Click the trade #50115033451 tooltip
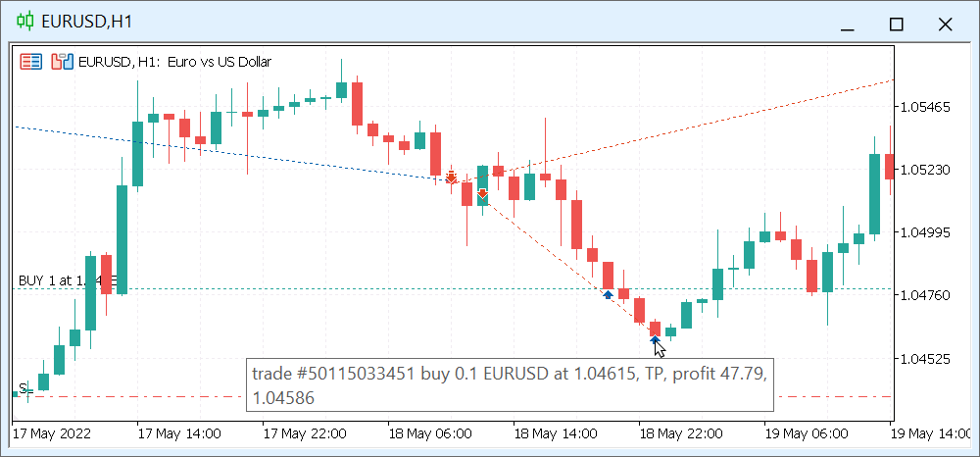This screenshot has height=457, width=980. 508,385
